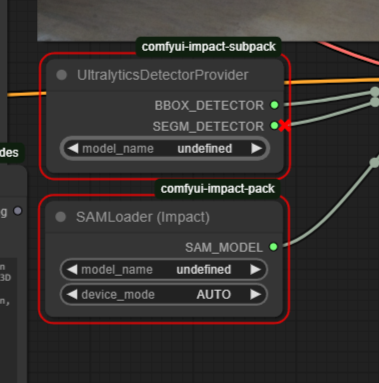Screen dimensions: 379x383
Task: Click the image preview at top
Action: tap(208, 20)
